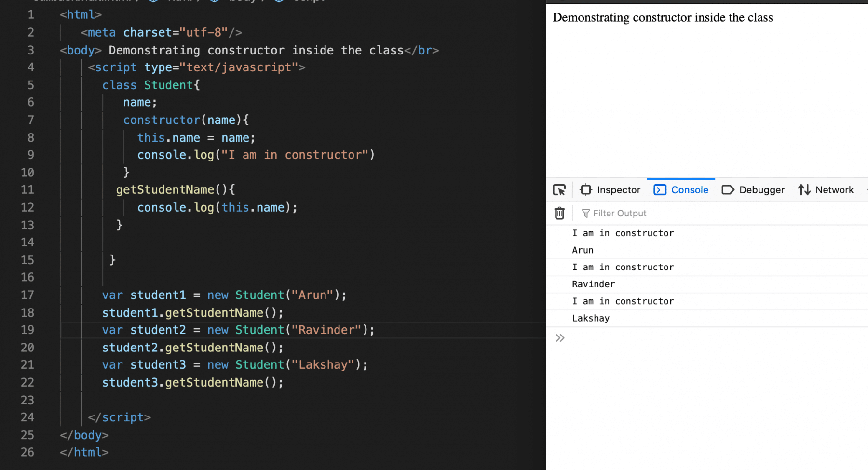Click the html node icon in the breadcrumb
Viewport: 868px width, 470px height.
pos(153,1)
